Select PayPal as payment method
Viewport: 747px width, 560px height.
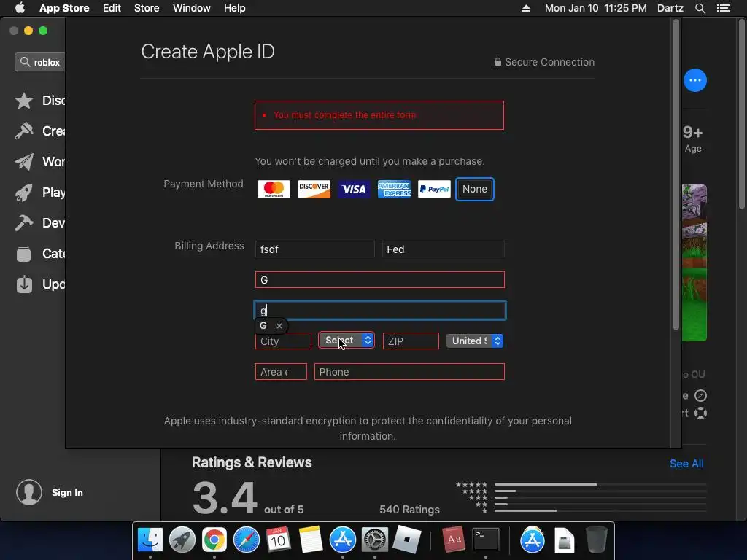pos(434,189)
